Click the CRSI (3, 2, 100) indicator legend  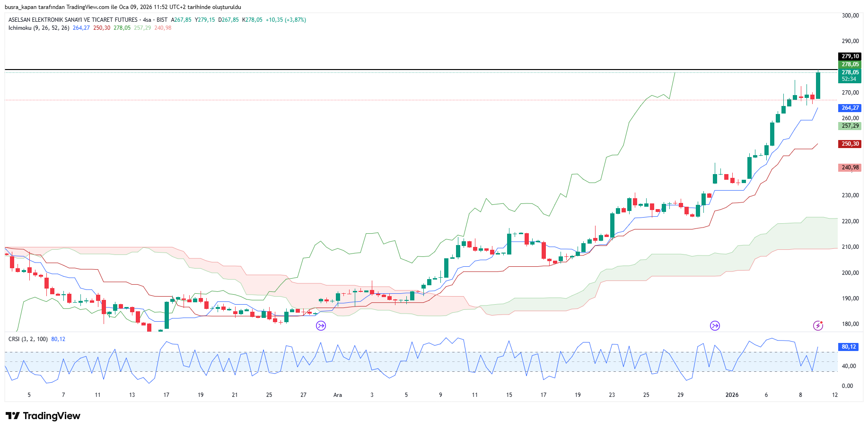click(x=28, y=339)
